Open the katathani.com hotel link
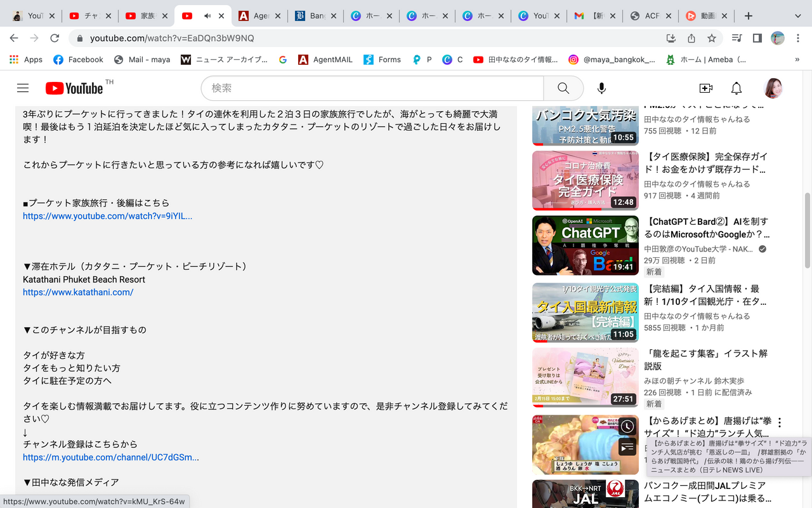This screenshot has width=812, height=508. click(78, 292)
